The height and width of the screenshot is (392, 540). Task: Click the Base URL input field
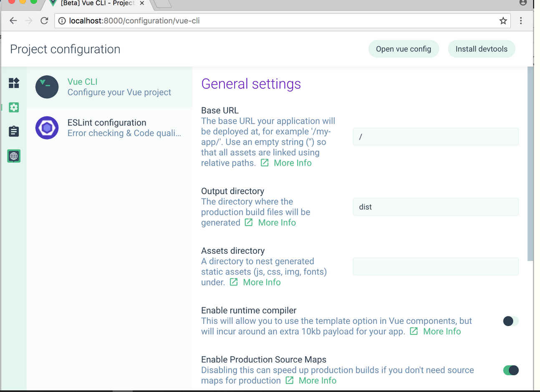(x=436, y=137)
